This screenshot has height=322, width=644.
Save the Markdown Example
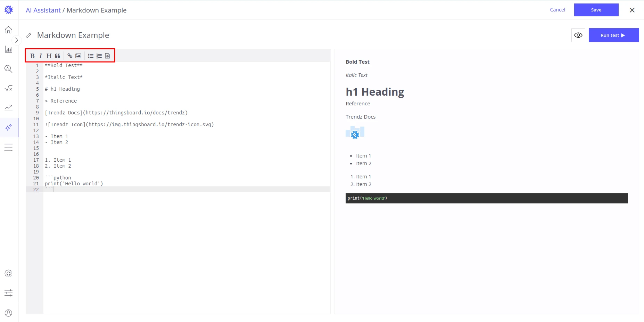click(x=596, y=10)
